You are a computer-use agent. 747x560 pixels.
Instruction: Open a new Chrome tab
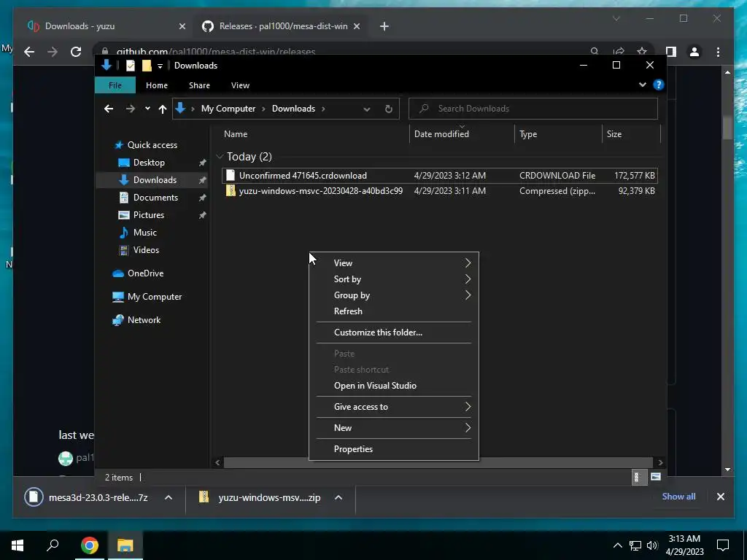[384, 26]
